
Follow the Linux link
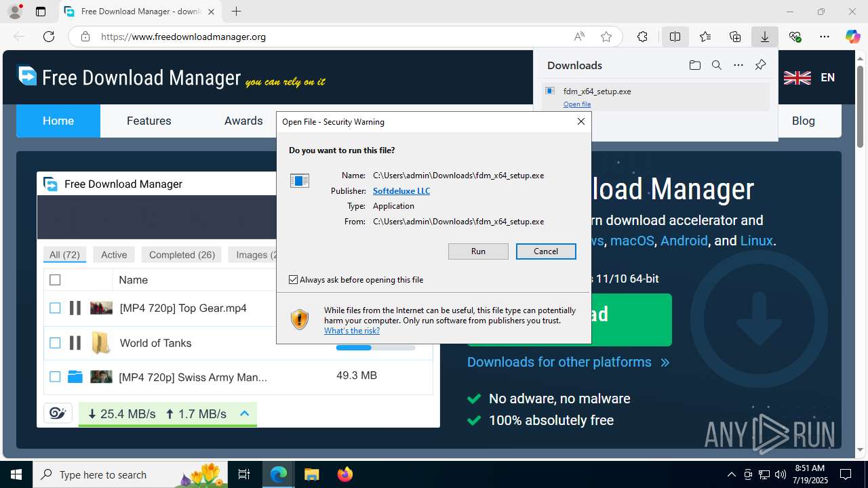(x=757, y=241)
